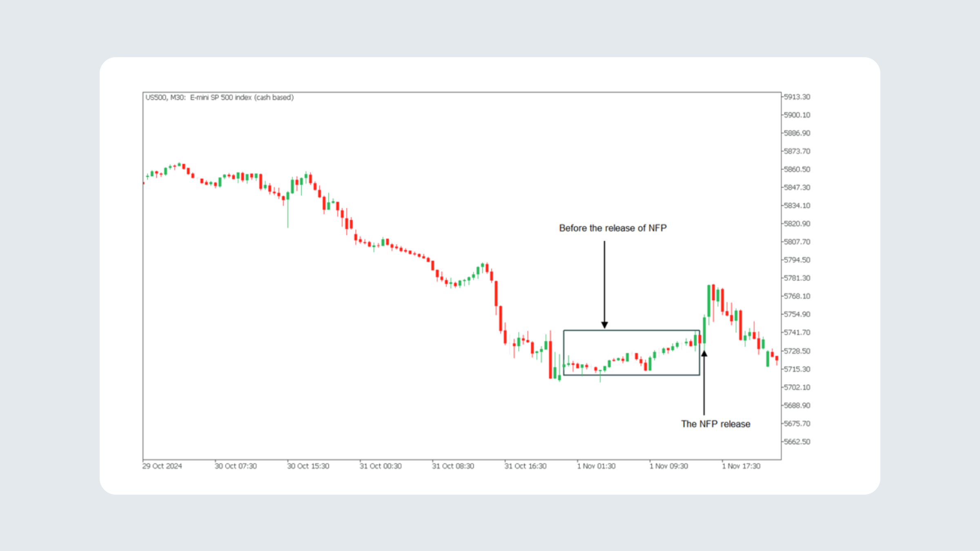980x551 pixels.
Task: Click price level 5781.30 on the axis
Action: coord(797,278)
